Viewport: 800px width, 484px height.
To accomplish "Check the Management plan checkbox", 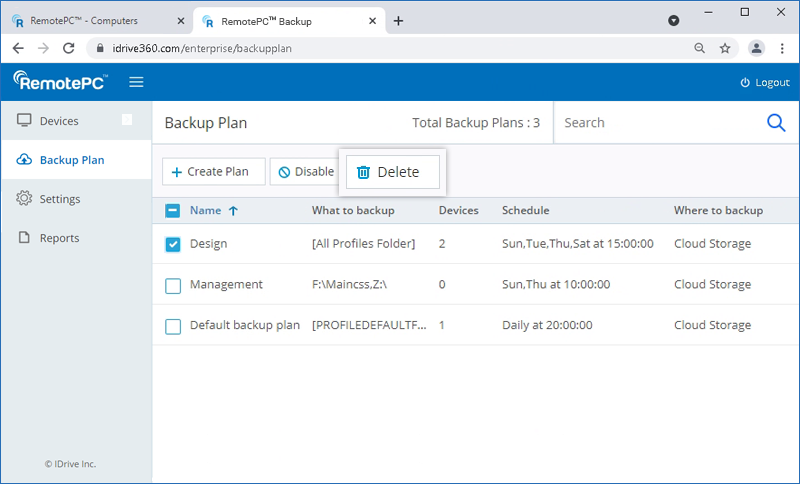I will pyautogui.click(x=173, y=285).
